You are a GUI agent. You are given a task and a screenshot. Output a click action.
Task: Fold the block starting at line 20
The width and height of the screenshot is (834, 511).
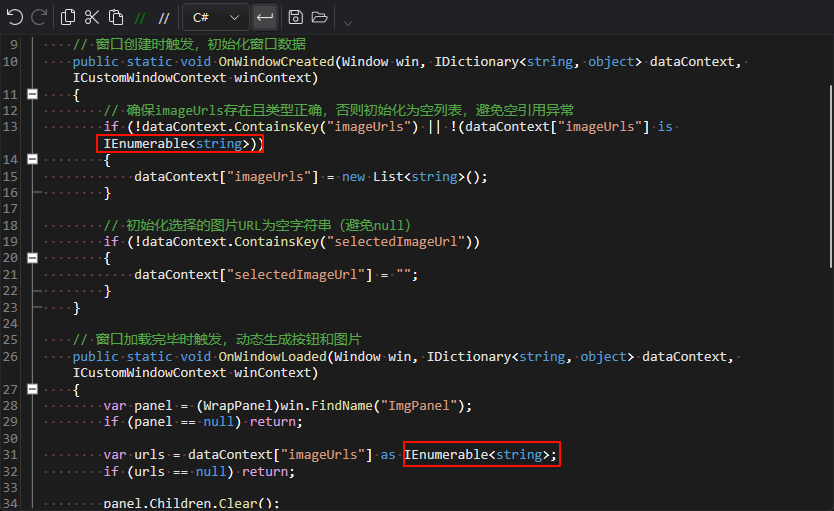pos(32,258)
